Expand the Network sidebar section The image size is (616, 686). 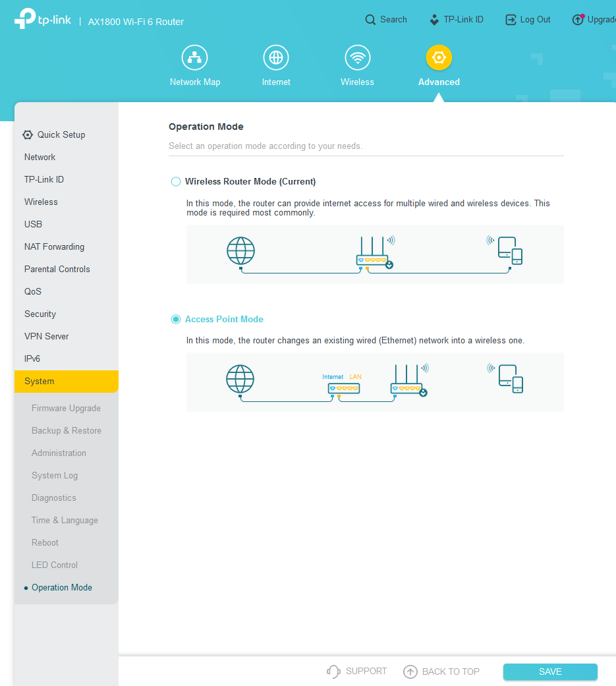40,157
